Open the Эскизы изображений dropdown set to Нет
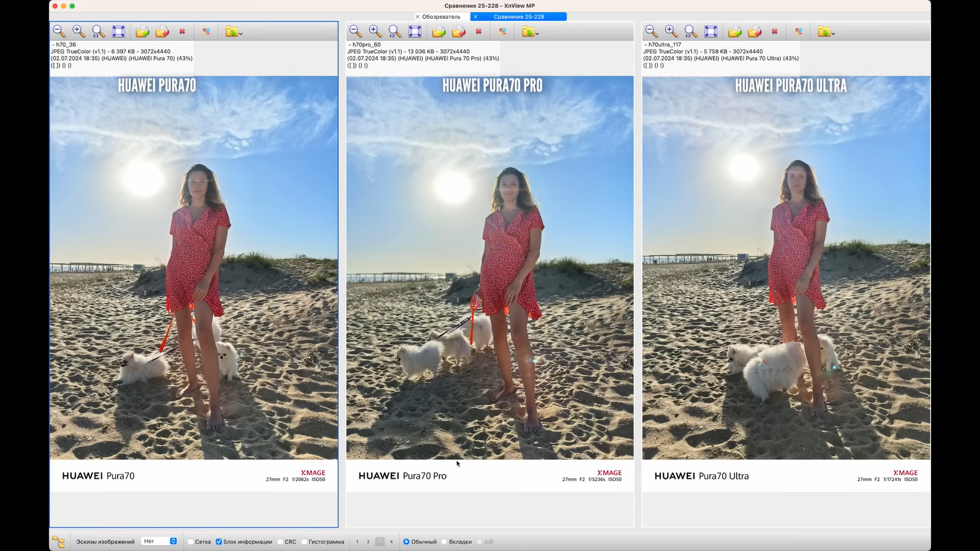This screenshot has height=551, width=980. (x=159, y=541)
